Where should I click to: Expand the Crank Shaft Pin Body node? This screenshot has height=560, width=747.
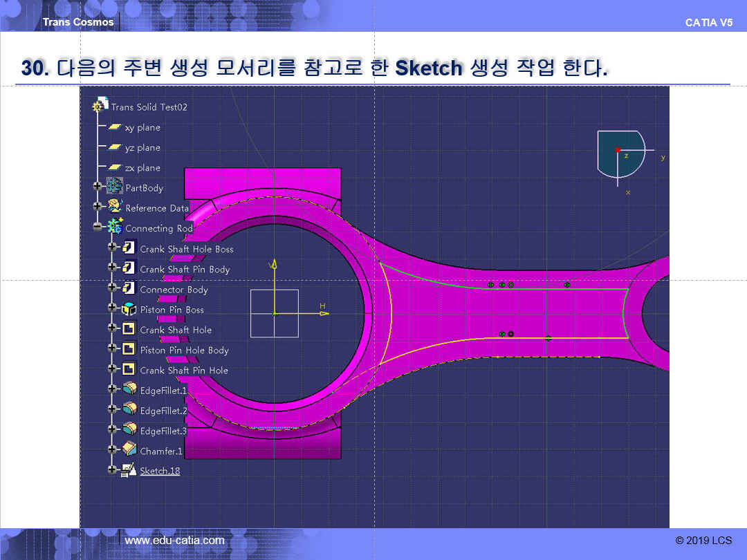point(112,268)
